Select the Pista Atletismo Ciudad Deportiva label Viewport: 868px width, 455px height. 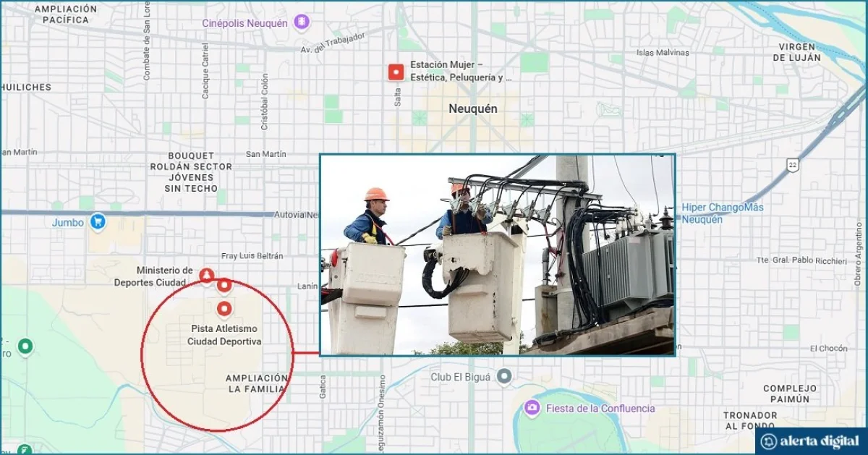click(x=224, y=335)
